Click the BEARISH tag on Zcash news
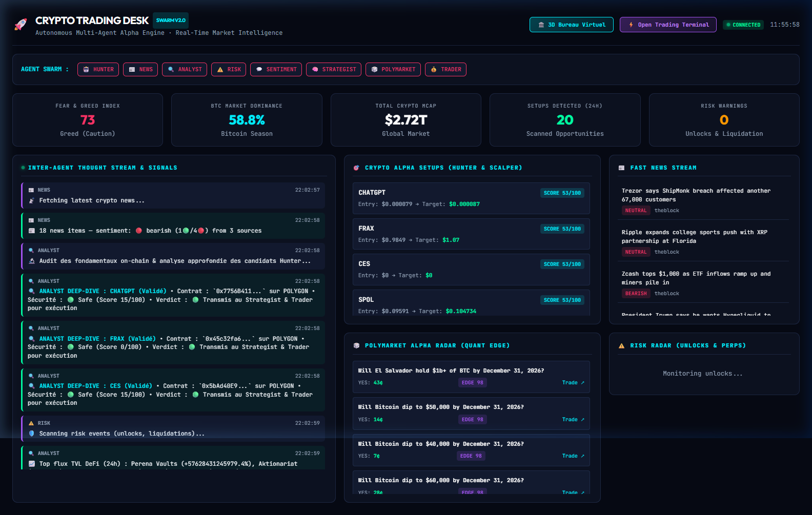812x515 pixels. (x=636, y=294)
